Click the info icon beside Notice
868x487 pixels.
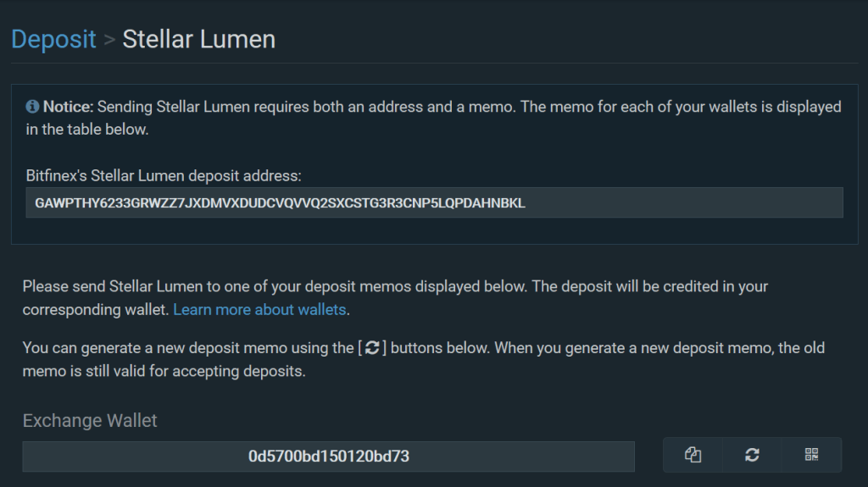(32, 106)
